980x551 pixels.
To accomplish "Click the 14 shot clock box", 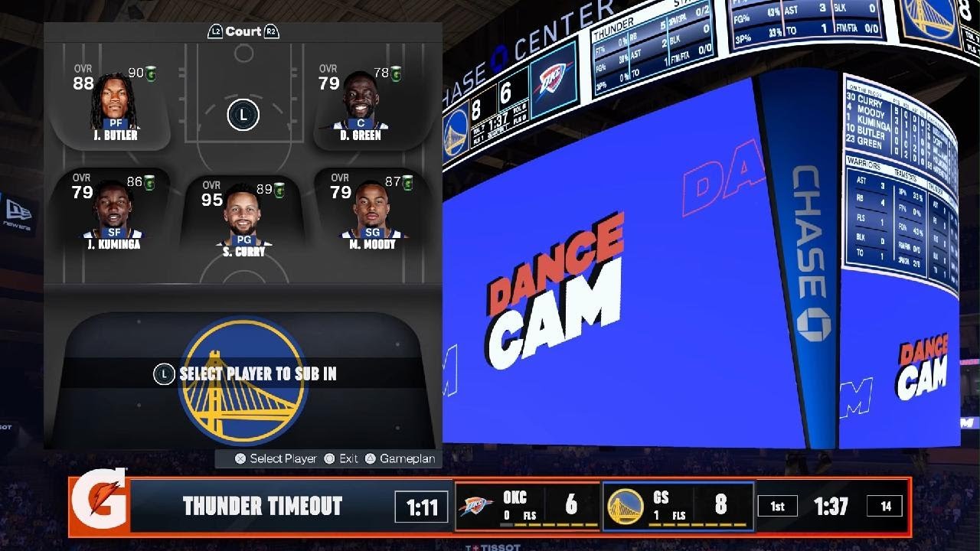I will [x=886, y=506].
